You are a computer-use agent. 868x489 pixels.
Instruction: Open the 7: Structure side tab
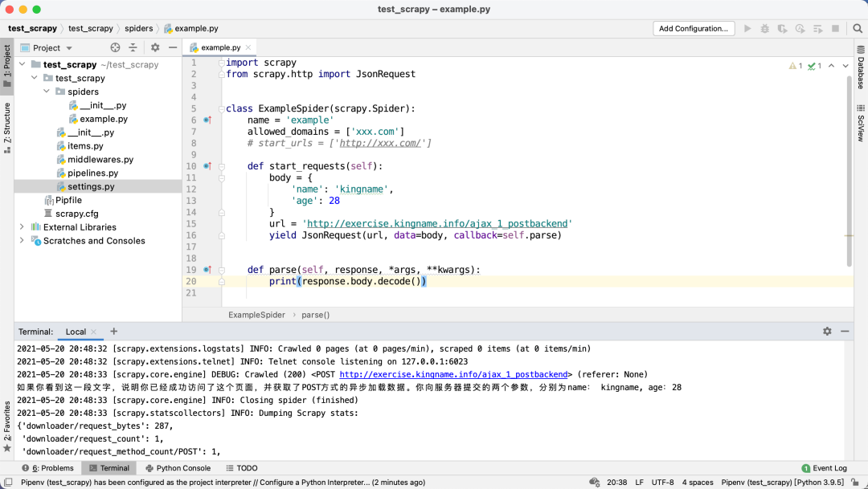(6, 127)
